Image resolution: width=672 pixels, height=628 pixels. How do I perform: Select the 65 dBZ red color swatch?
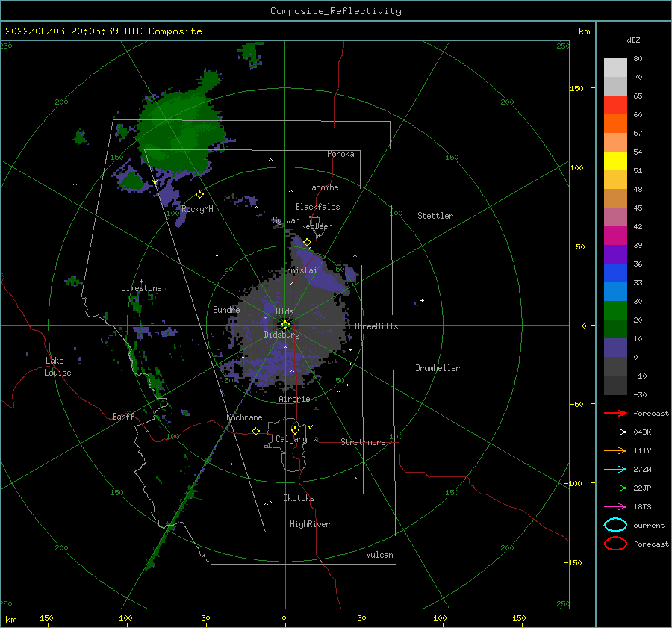(615, 105)
